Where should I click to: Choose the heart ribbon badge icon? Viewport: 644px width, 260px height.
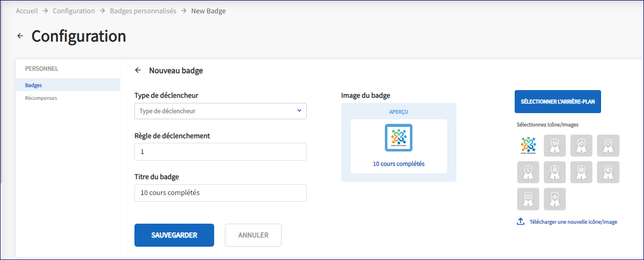pyautogui.click(x=608, y=145)
